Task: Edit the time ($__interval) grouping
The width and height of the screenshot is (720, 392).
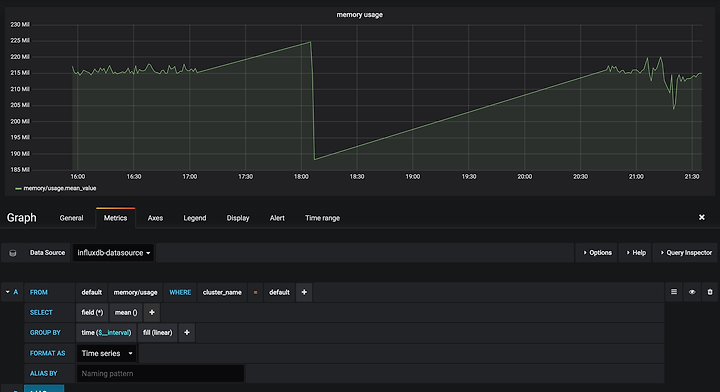Action: (x=106, y=332)
